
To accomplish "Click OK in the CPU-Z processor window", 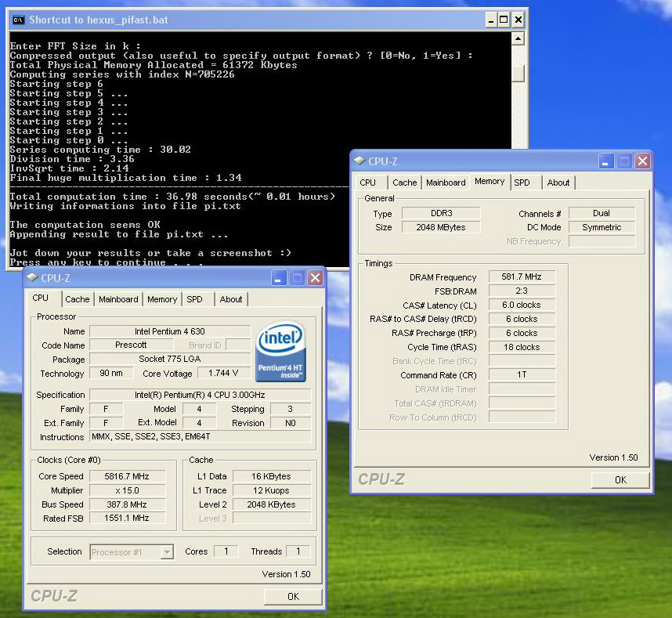I will tap(293, 596).
